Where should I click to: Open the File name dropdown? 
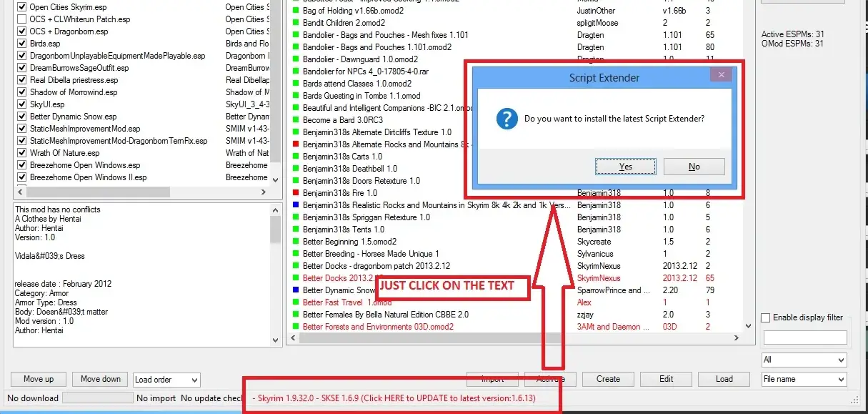point(804,379)
